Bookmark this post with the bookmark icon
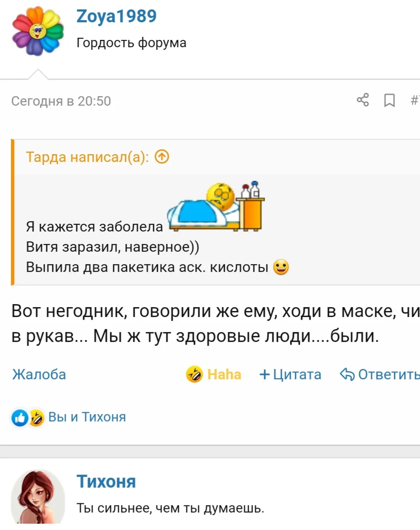 click(x=389, y=101)
